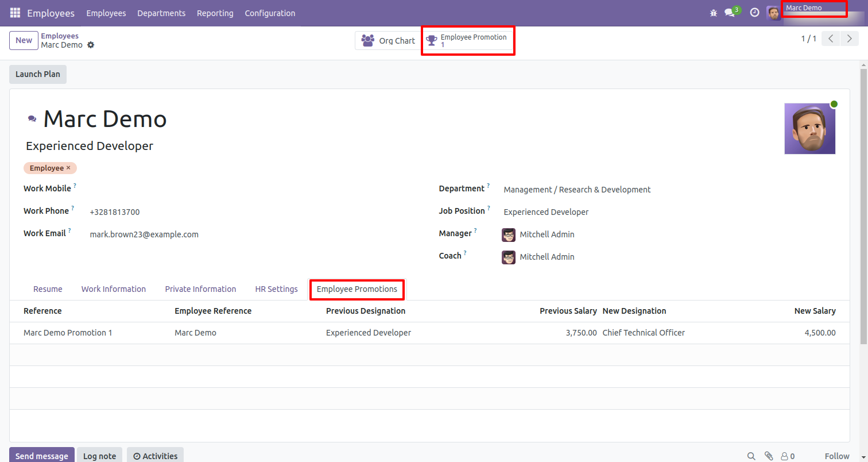Open the apps grid menu icon
Image resolution: width=868 pixels, height=462 pixels.
[15, 13]
